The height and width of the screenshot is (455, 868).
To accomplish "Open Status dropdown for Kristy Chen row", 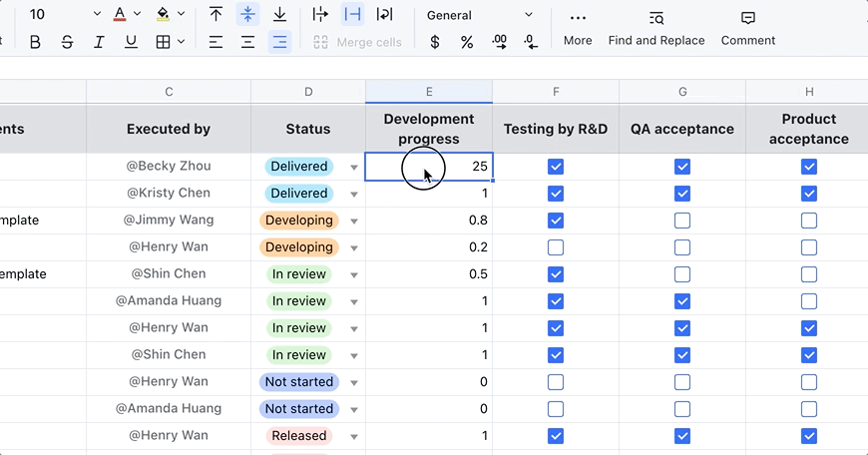I will click(x=353, y=195).
